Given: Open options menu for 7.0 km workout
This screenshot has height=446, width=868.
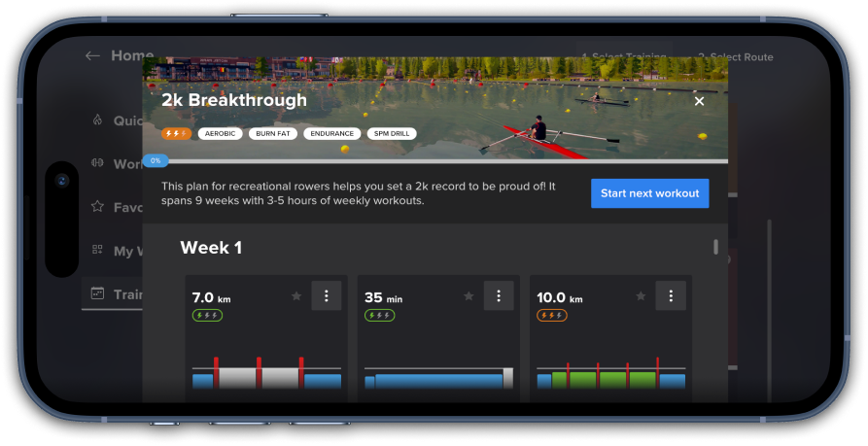Looking at the screenshot, I should pos(327,296).
